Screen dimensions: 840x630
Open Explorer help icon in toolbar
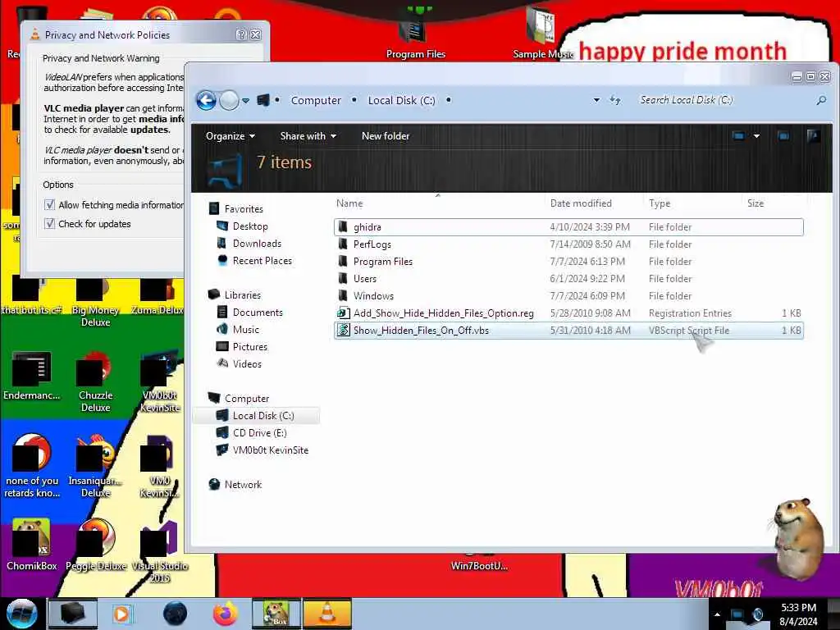pyautogui.click(x=813, y=136)
